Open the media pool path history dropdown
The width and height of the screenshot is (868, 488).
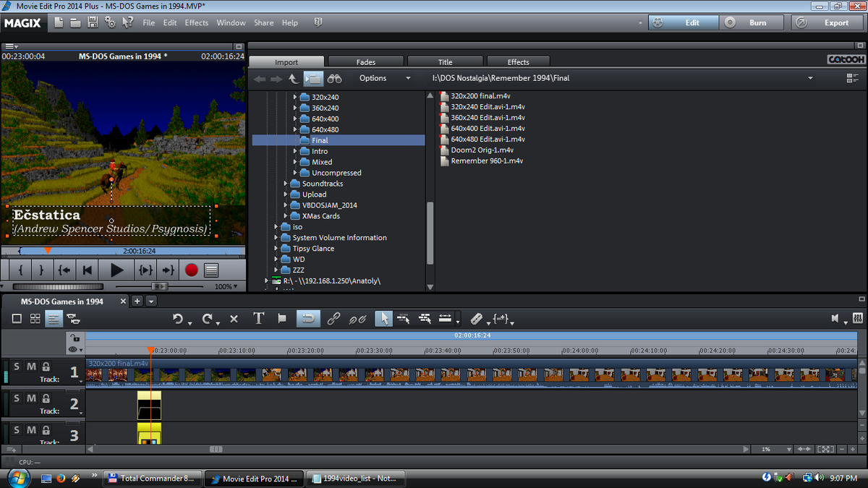[x=809, y=78]
